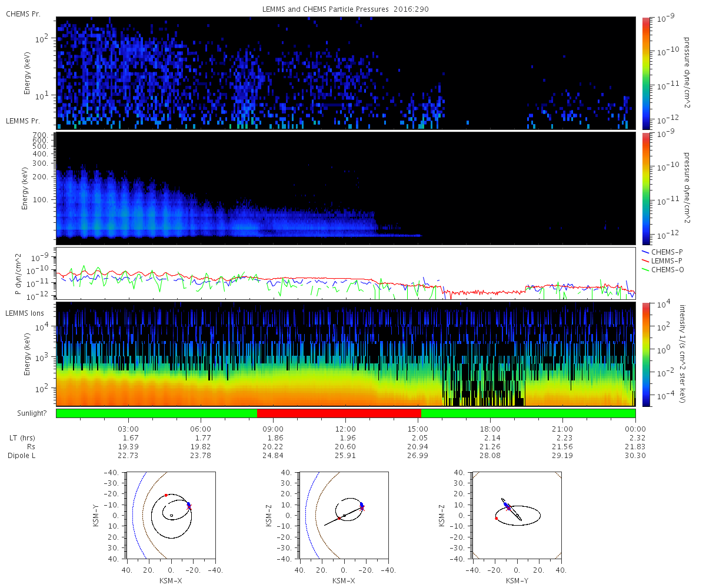
Task: Click the 03:00 time tick label
Action: tap(129, 430)
